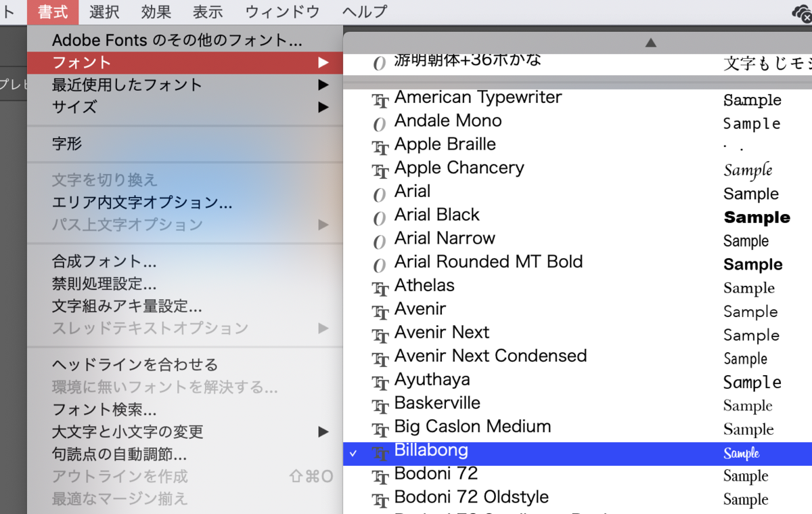The height and width of the screenshot is (514, 812).
Task: Open the 書式 menu in menu bar
Action: pos(53,12)
